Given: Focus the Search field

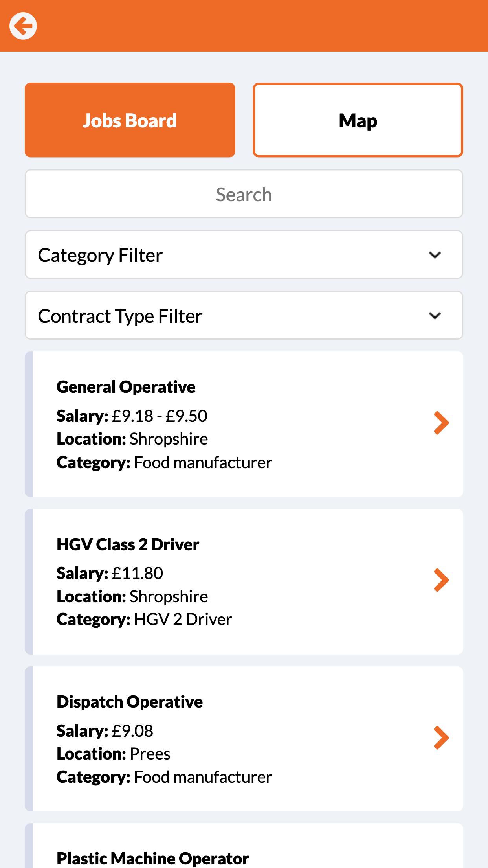Looking at the screenshot, I should coord(244,194).
